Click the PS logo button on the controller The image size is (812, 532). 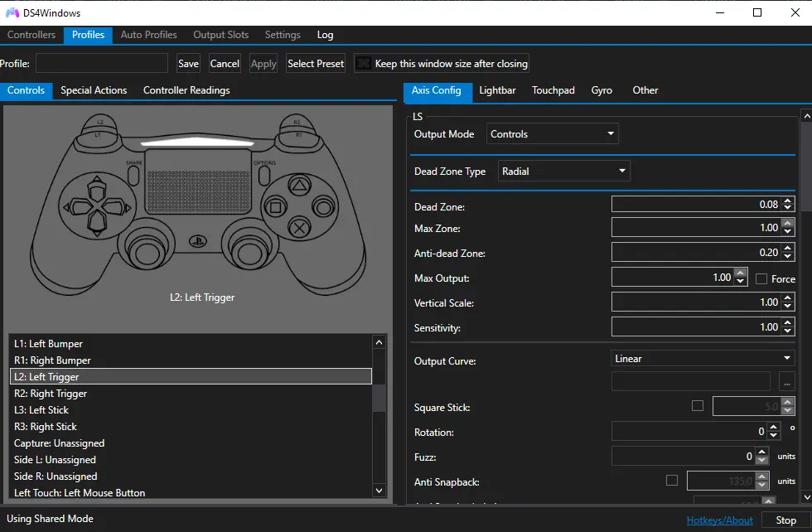(x=198, y=241)
